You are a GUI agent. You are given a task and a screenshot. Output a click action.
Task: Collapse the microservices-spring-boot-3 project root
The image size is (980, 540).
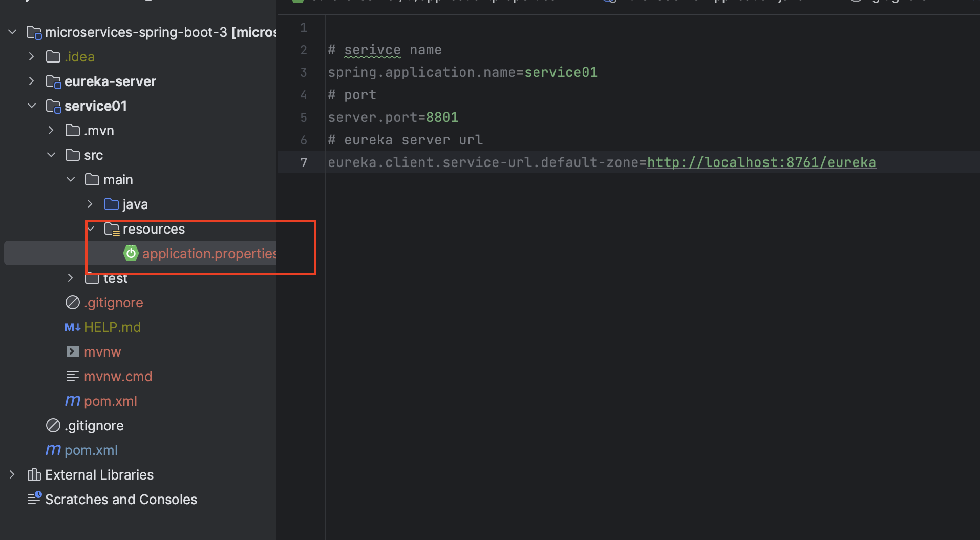tap(12, 31)
